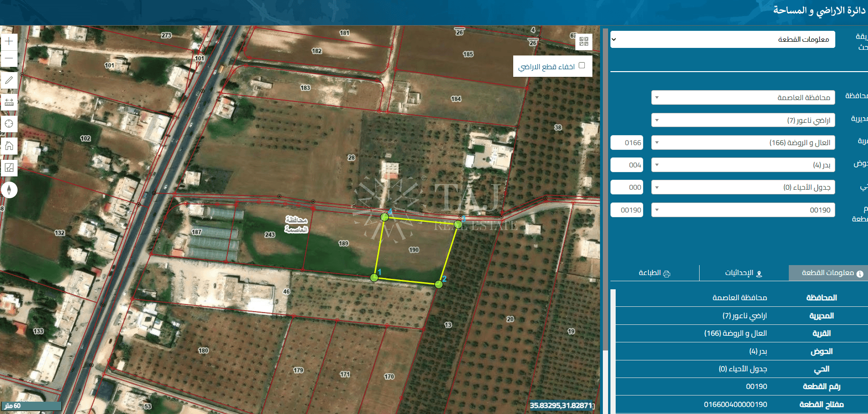The image size is (868, 414).
Task: Switch to the الإحداثيات coordinates tab
Action: click(744, 273)
